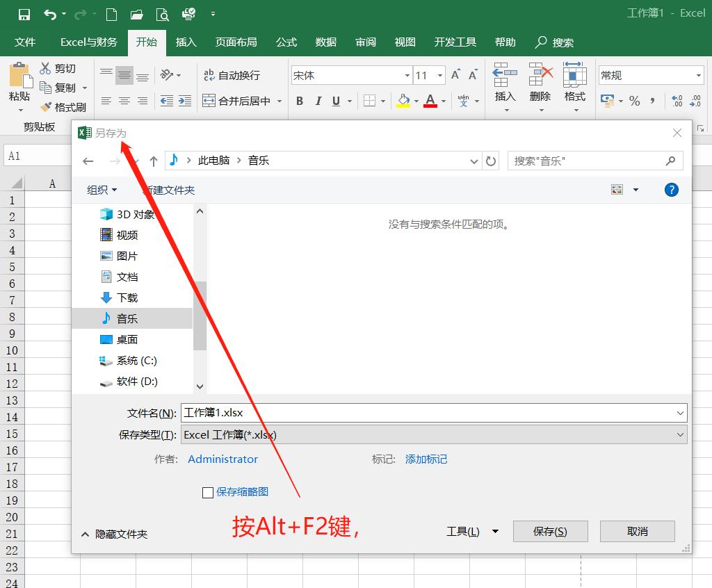Check the 保存缩略图 checkbox

(207, 492)
